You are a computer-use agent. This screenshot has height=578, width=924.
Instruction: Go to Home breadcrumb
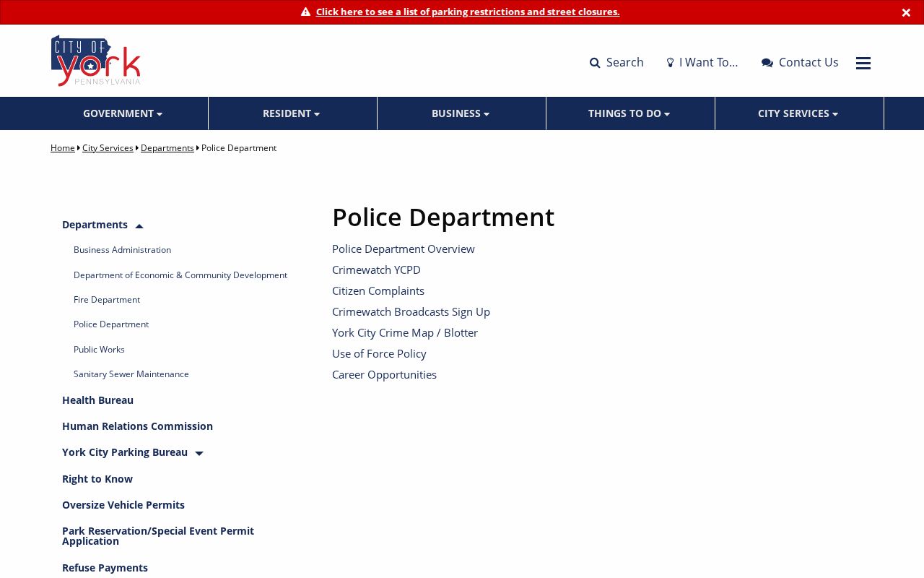coord(63,148)
